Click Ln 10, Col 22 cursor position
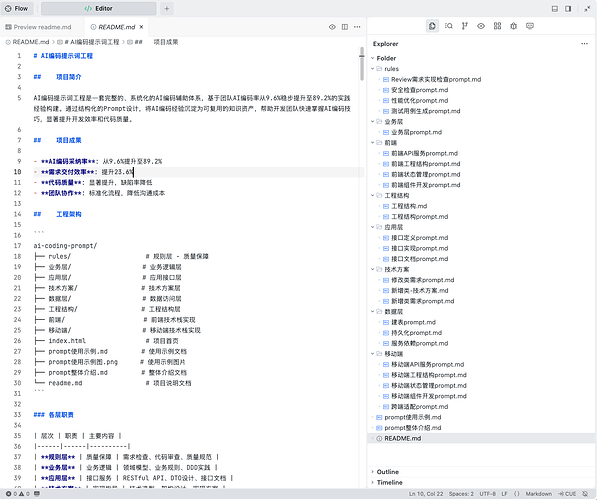 [x=426, y=494]
